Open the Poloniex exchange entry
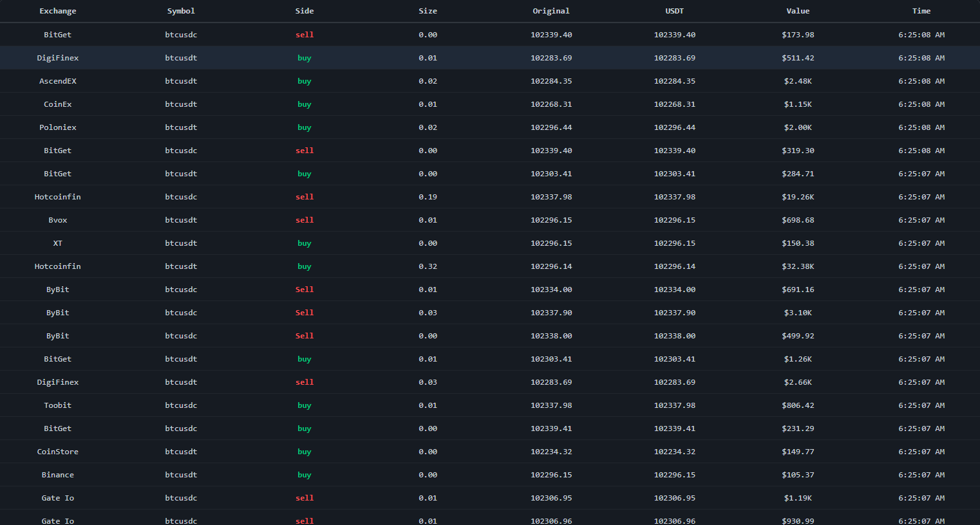 click(57, 127)
